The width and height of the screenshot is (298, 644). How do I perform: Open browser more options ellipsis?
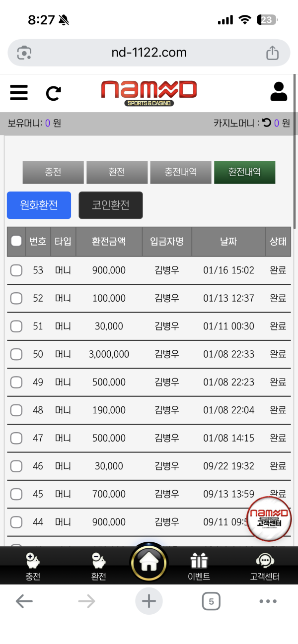coord(268,602)
